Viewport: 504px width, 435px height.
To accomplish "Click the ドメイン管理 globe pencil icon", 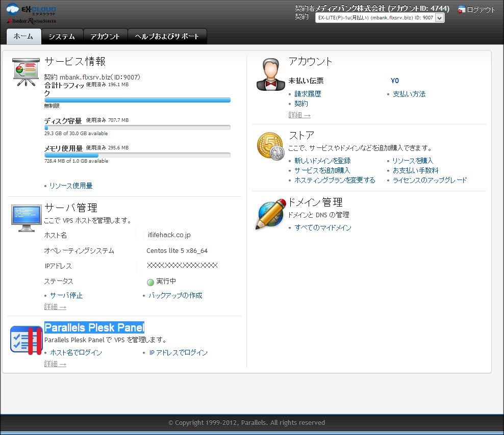I will (x=271, y=214).
